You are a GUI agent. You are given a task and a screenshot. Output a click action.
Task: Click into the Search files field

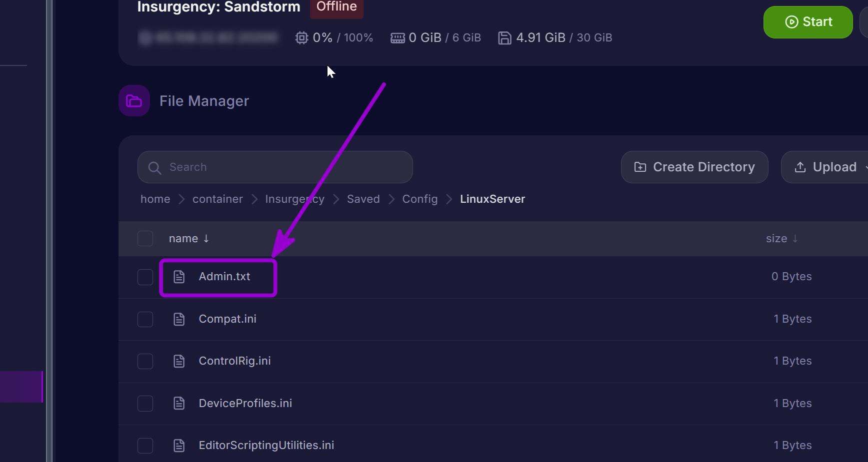point(275,167)
